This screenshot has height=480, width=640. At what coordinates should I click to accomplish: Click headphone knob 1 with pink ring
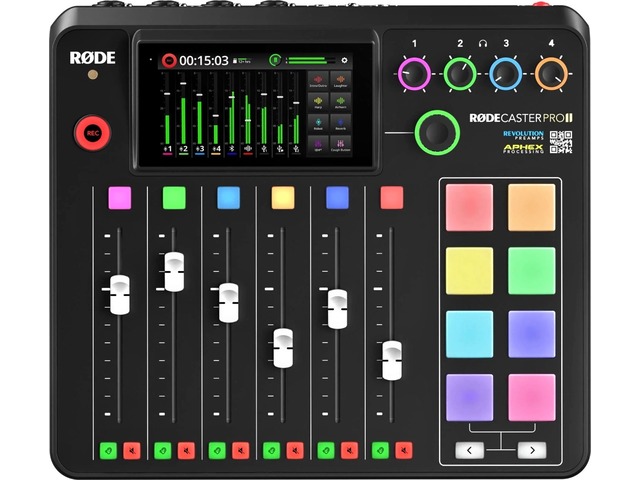point(414,74)
